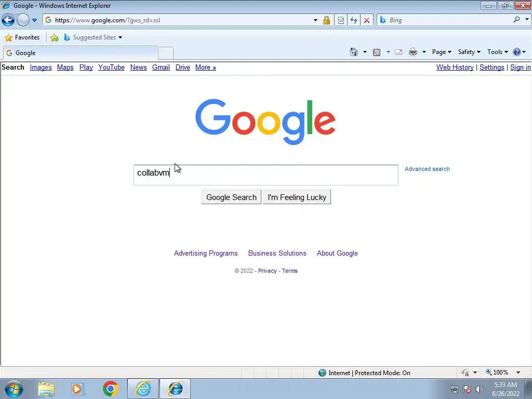The height and width of the screenshot is (399, 532).
Task: Click the volume speaker tray icon
Action: (x=480, y=389)
